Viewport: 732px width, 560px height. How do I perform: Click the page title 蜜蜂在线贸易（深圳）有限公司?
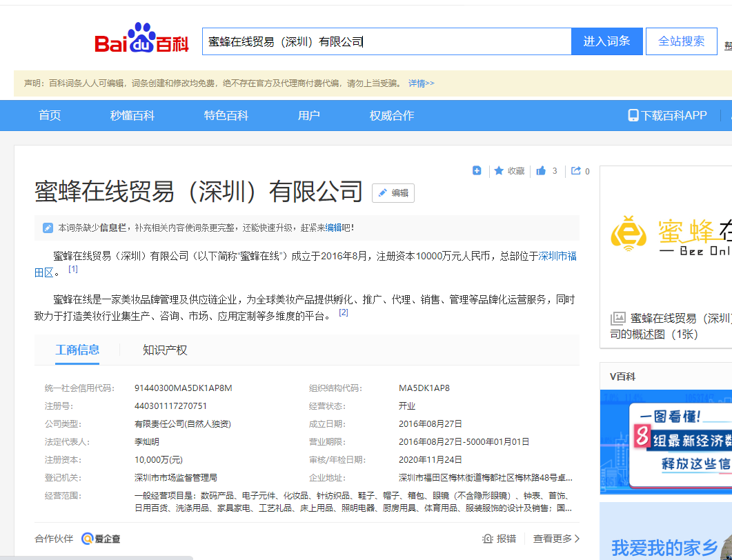199,191
